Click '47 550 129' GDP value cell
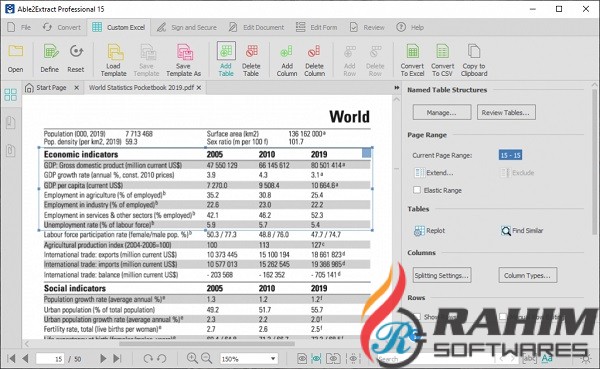The image size is (600, 369). point(222,165)
